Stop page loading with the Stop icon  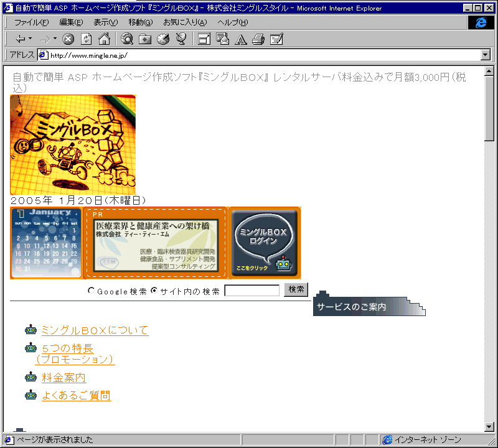click(x=68, y=39)
